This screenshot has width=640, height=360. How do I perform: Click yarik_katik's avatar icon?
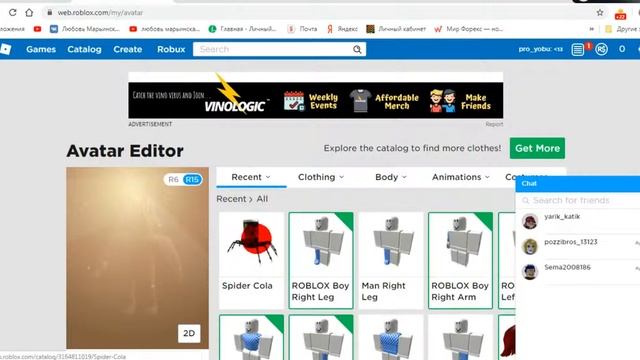pos(530,221)
